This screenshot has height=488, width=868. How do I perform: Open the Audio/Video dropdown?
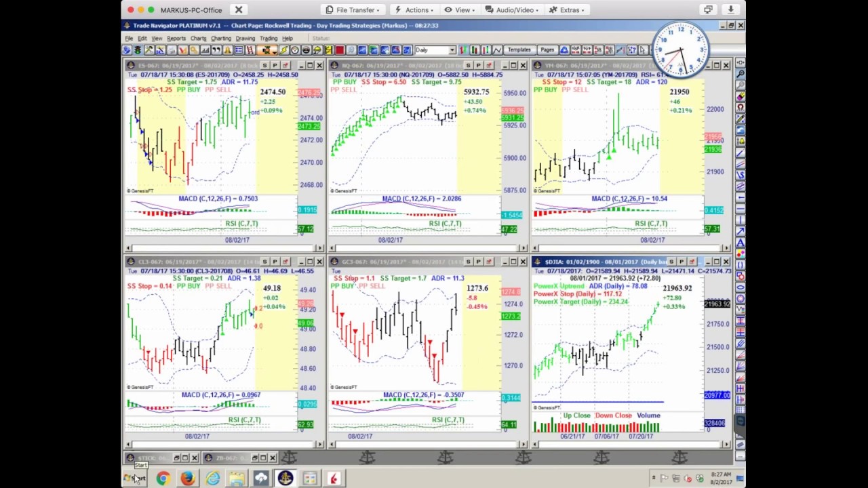point(512,10)
